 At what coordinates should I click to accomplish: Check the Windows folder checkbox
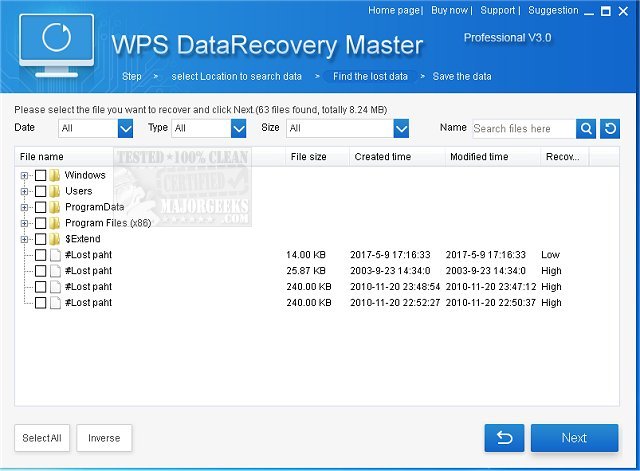point(40,175)
